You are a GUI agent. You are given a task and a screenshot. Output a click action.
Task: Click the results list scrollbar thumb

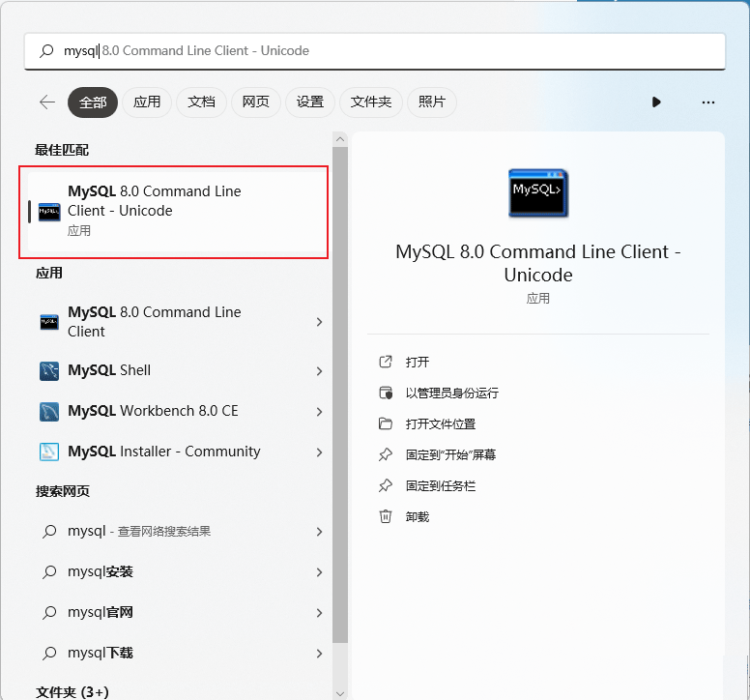(x=340, y=395)
